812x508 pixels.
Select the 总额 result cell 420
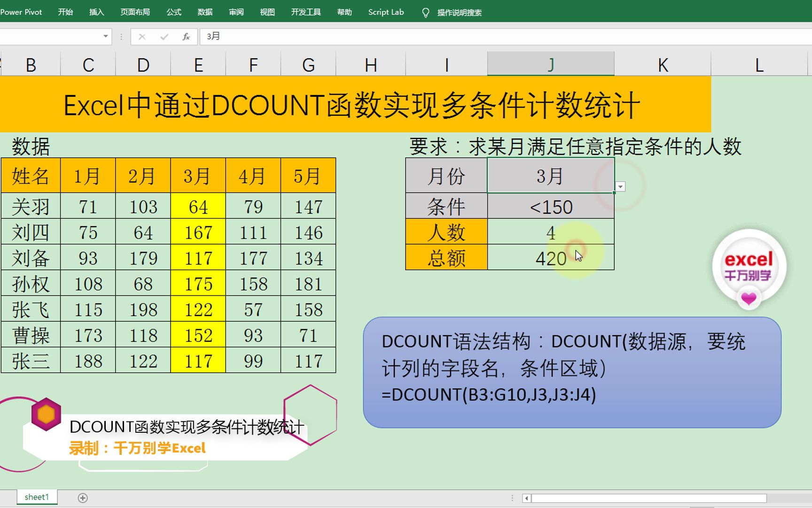pyautogui.click(x=551, y=258)
